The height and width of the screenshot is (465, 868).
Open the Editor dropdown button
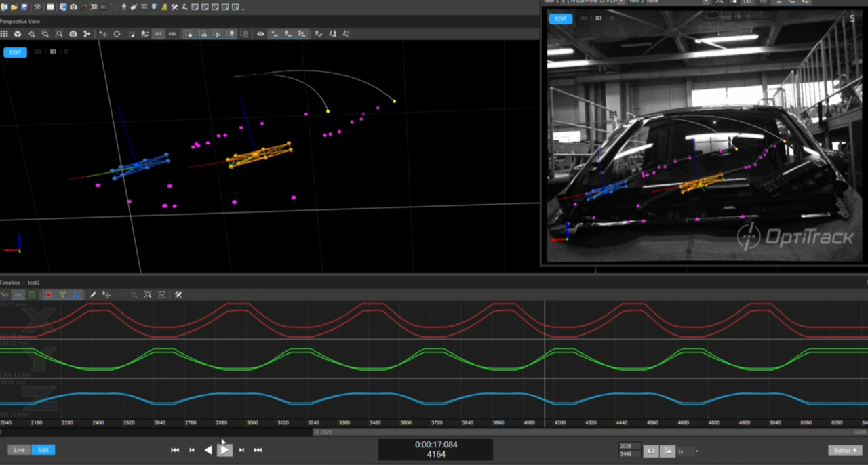coord(845,450)
